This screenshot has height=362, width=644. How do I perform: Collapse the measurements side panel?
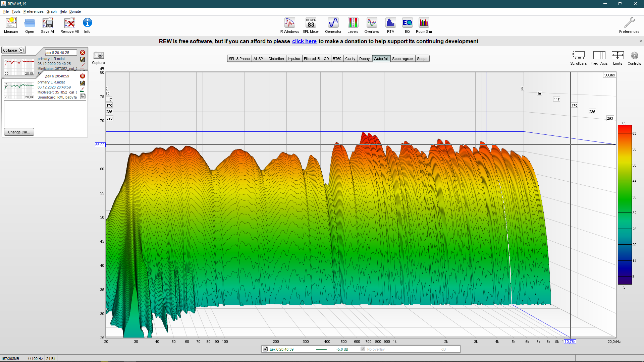13,50
